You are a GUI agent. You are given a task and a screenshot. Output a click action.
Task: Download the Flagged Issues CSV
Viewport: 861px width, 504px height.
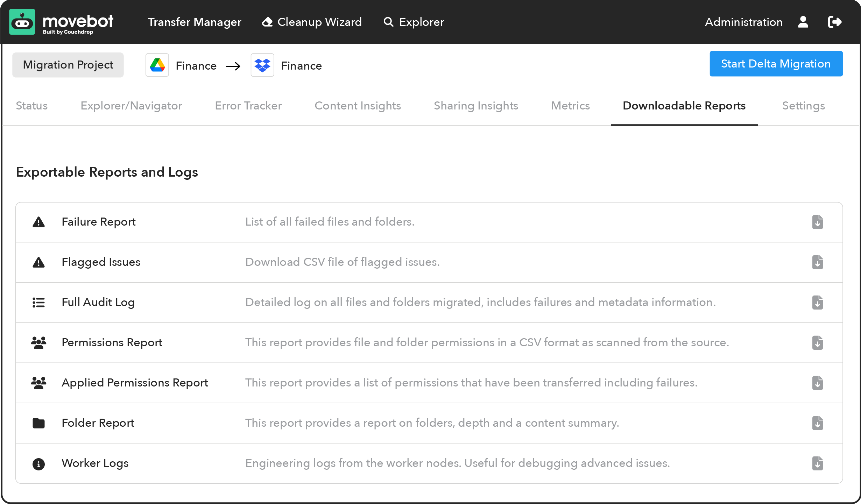pyautogui.click(x=817, y=262)
